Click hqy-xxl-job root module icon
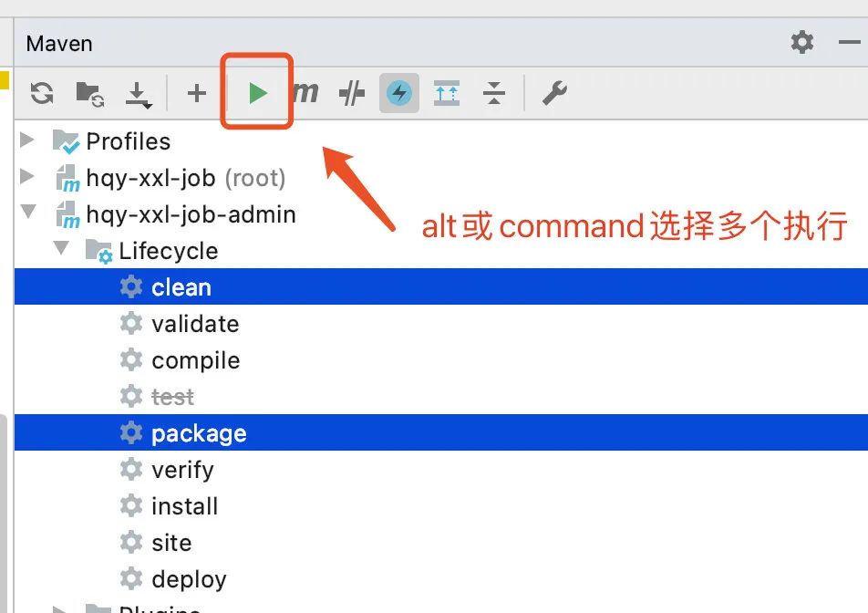Image resolution: width=868 pixels, height=613 pixels. point(68,178)
